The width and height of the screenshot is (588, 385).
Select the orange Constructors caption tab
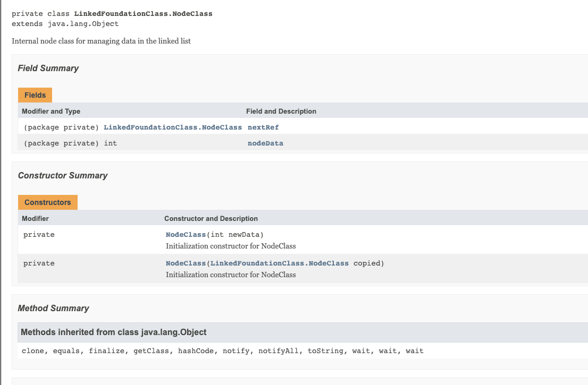(x=47, y=202)
